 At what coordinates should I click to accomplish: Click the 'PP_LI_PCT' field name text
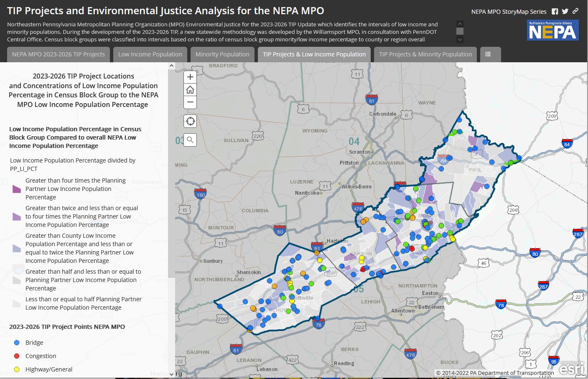(24, 169)
